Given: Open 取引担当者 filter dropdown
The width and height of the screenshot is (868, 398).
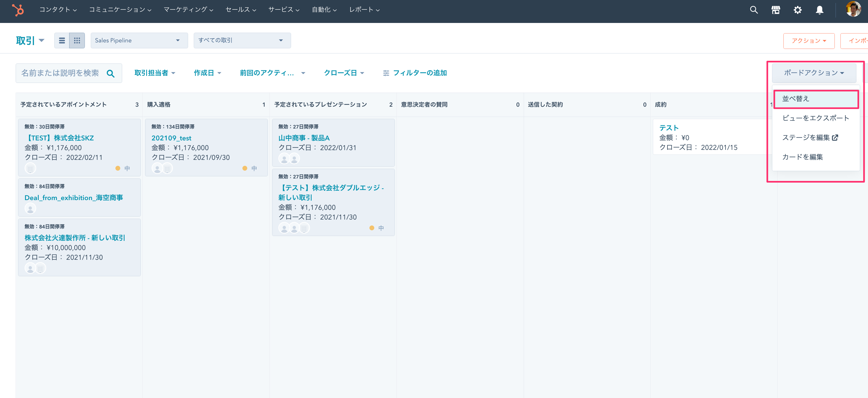Looking at the screenshot, I should 155,73.
